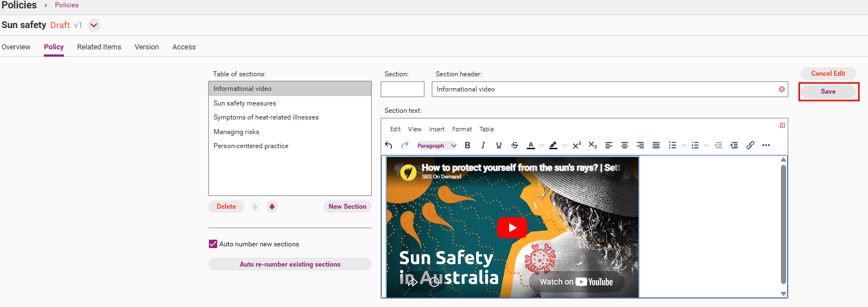Move the selected section down
Image resolution: width=868 pixels, height=307 pixels.
pos(272,207)
